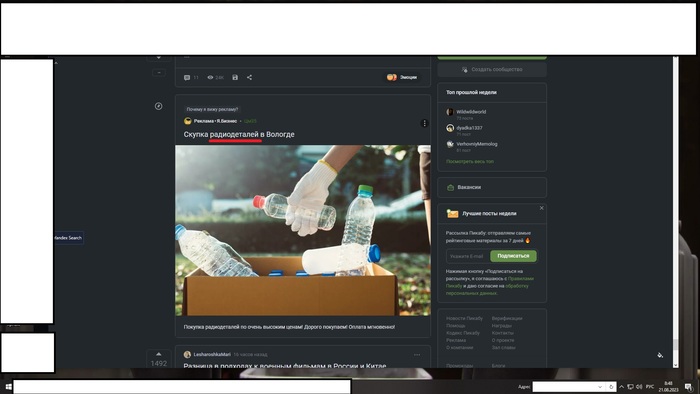Click the share icon below the post

coord(249,78)
